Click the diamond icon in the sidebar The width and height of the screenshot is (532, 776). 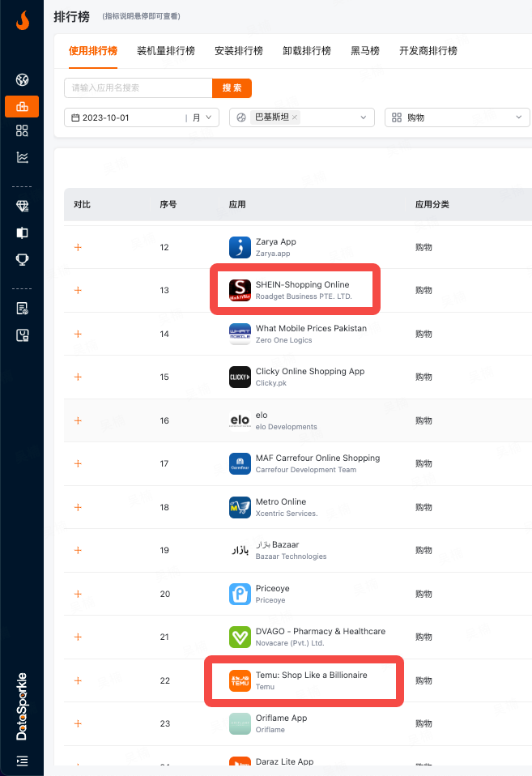22,207
